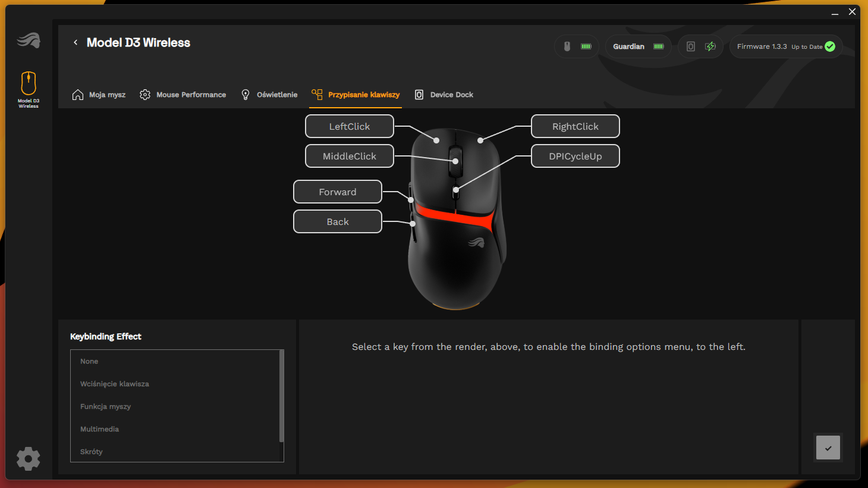Select the DPICycleUp button binding

pos(575,156)
